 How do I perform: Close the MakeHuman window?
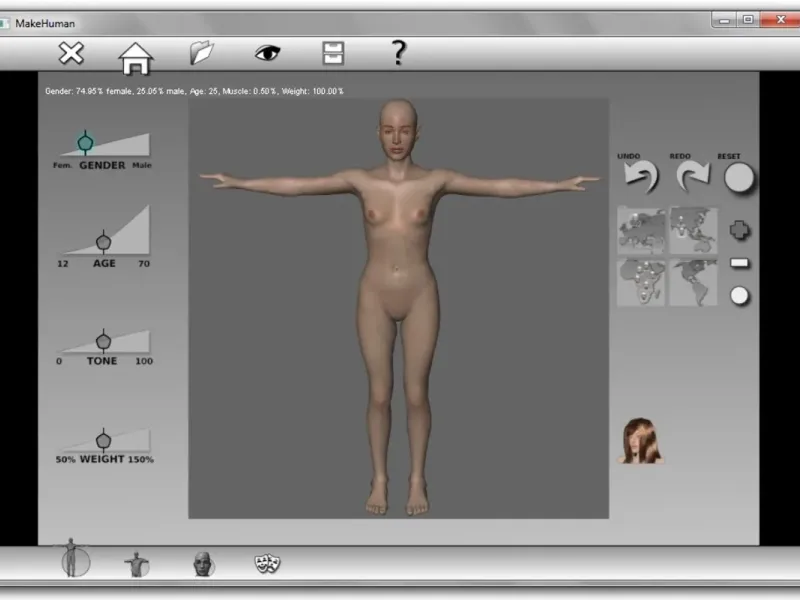(781, 20)
